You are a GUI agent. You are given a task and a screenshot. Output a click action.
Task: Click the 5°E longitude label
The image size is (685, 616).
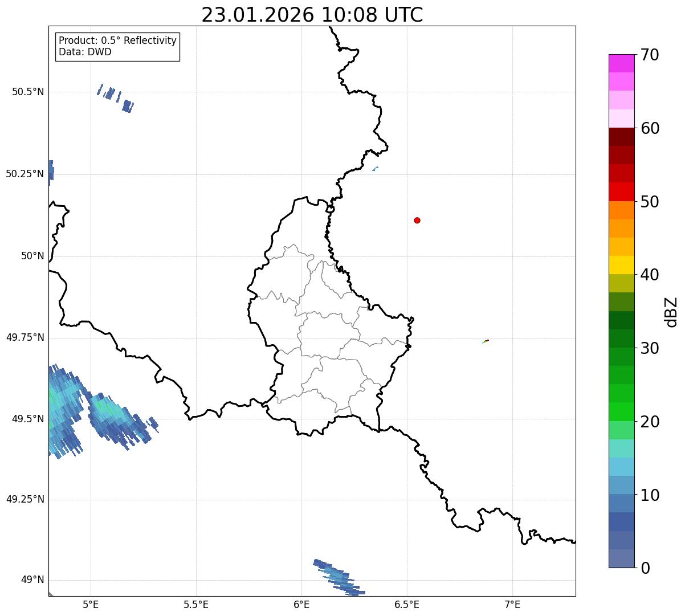coord(91,604)
